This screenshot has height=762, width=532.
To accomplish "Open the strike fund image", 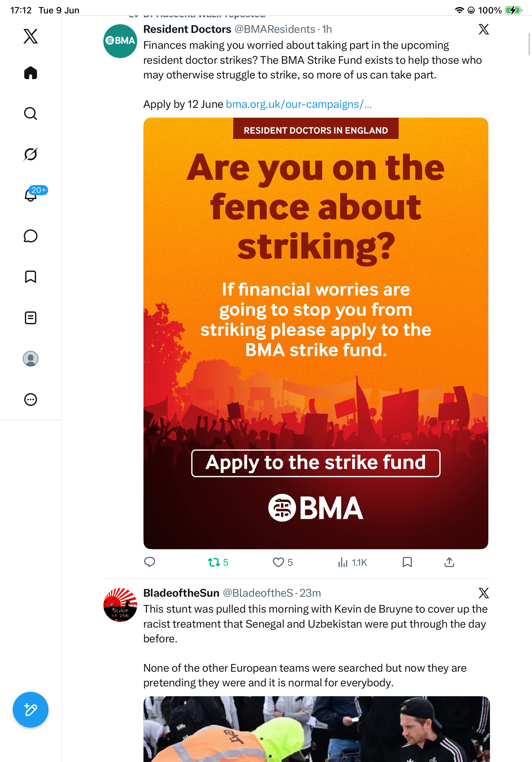I will pyautogui.click(x=316, y=333).
